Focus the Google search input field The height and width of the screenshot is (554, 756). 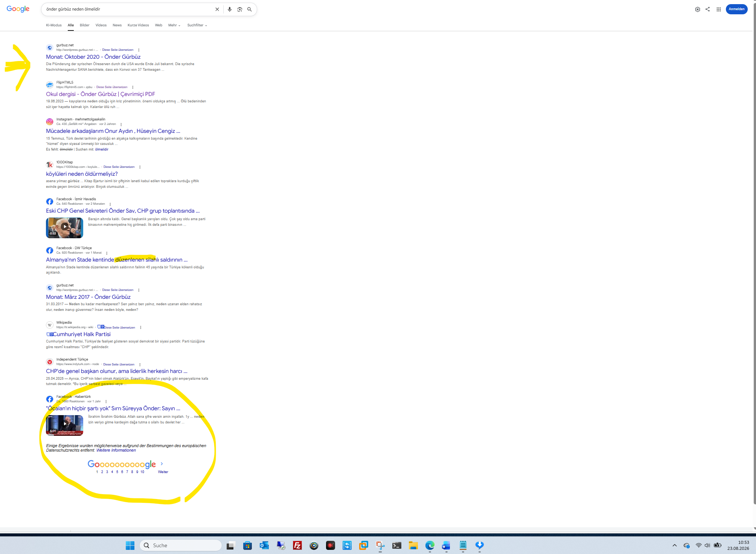[128, 9]
